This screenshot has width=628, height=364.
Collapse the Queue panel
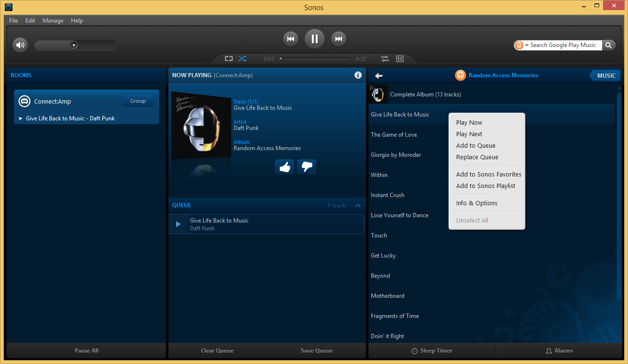pos(358,205)
